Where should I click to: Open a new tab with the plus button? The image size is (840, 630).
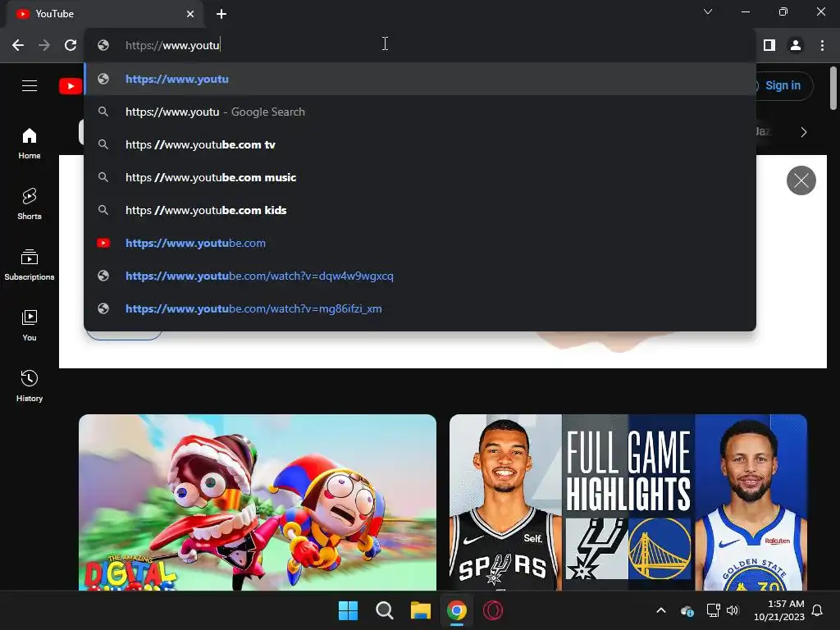pos(221,14)
